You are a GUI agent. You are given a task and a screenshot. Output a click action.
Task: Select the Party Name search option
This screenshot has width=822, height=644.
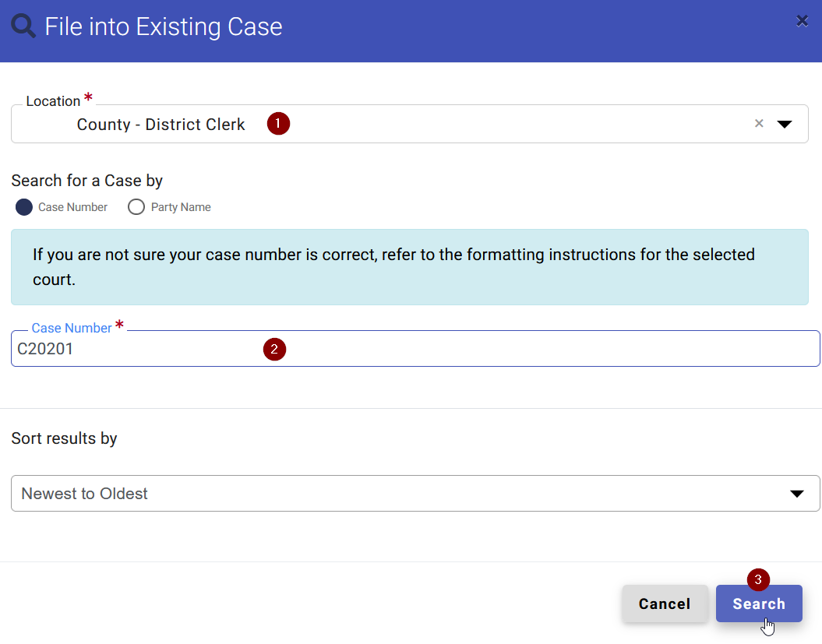(136, 207)
